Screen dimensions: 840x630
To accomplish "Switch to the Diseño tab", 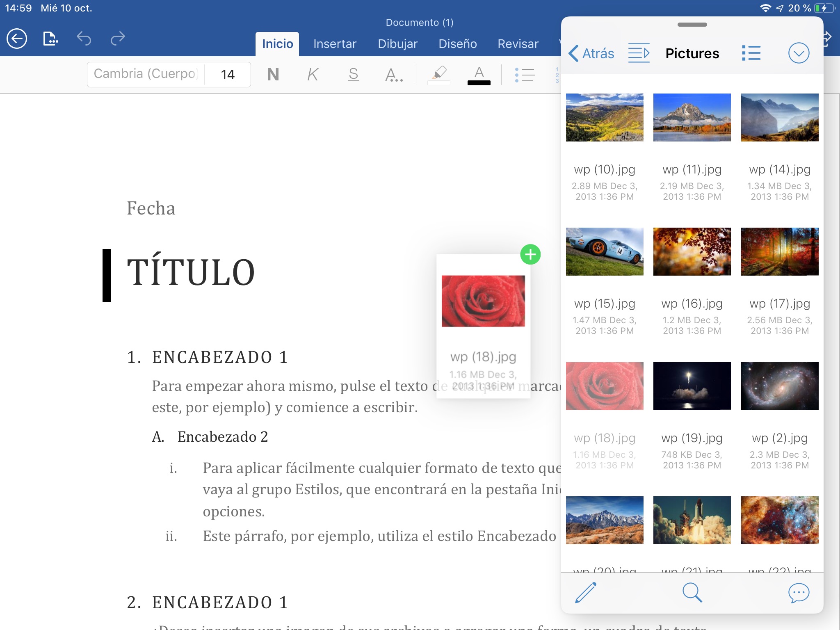I will tap(458, 44).
